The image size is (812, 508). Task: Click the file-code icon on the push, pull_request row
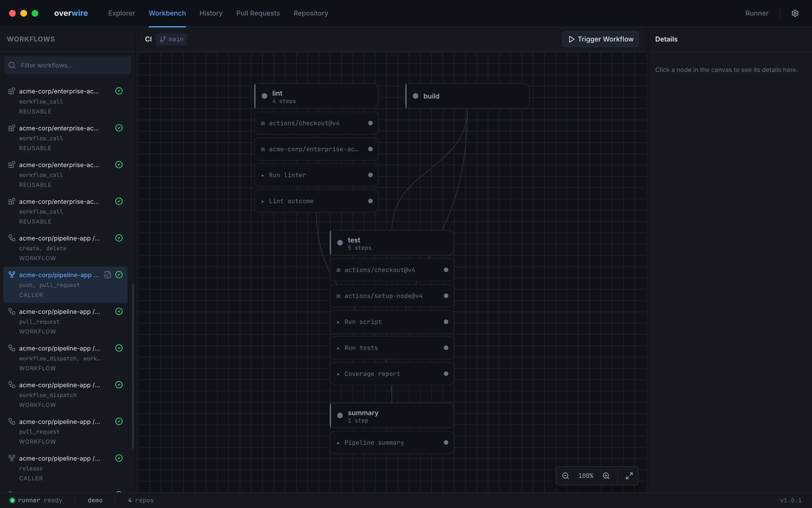click(107, 275)
